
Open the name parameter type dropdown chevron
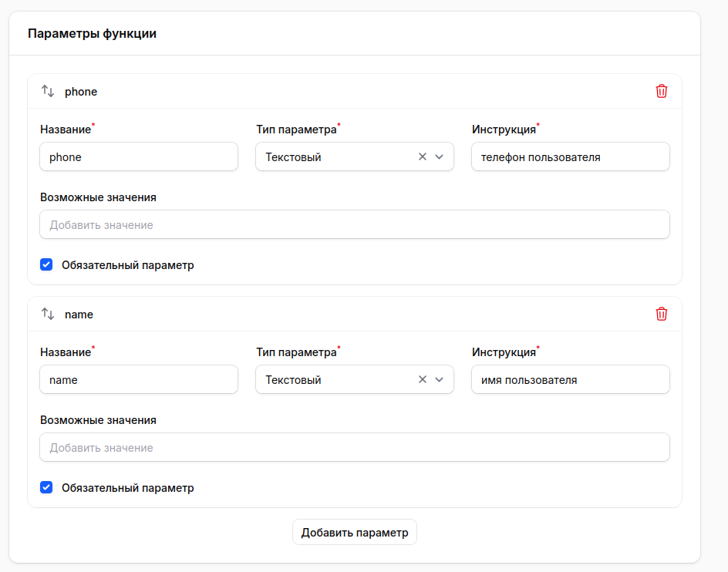click(x=440, y=380)
